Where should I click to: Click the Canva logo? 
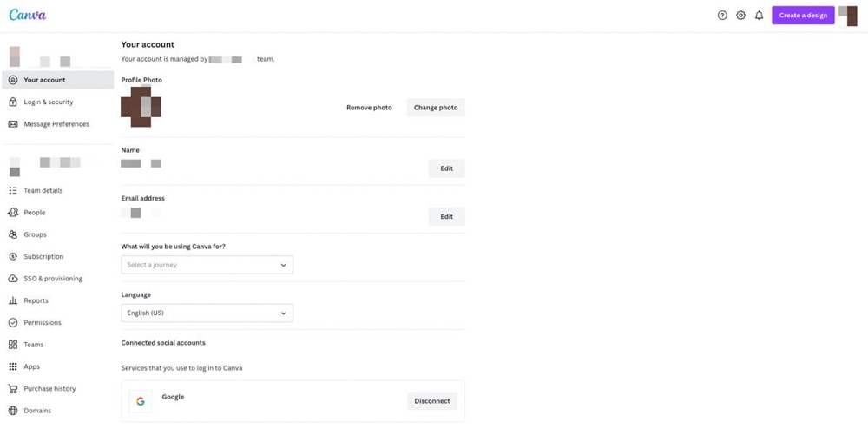click(27, 15)
